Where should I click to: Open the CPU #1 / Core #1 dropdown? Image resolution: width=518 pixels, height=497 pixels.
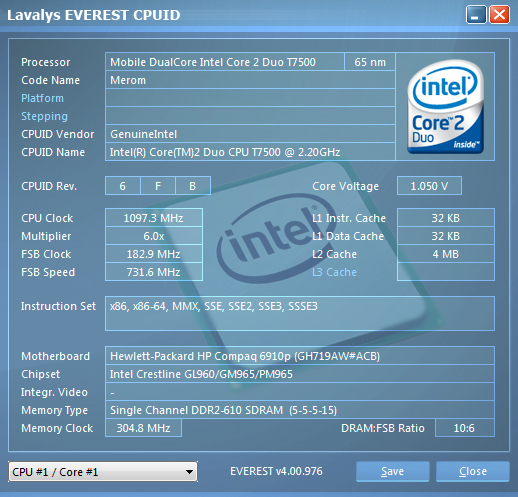tap(103, 472)
